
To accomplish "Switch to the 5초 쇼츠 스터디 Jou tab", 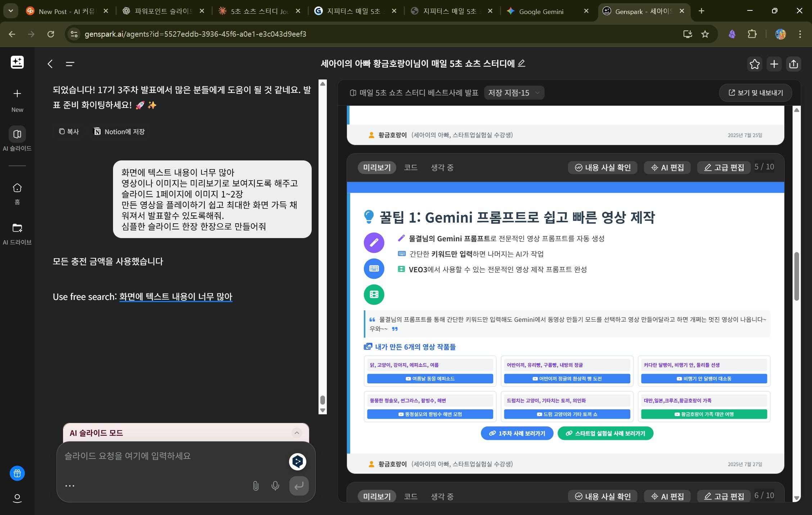I will click(x=260, y=12).
